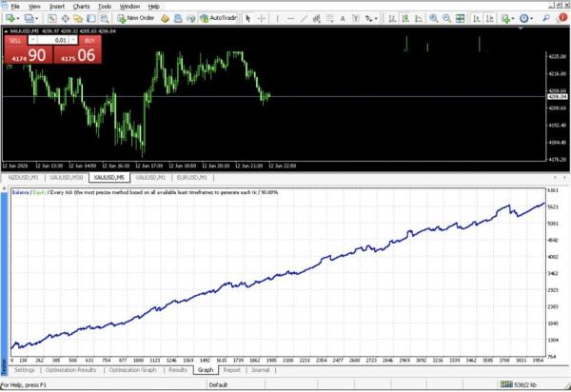Click the Zoom Out magnifier icon

point(447,18)
